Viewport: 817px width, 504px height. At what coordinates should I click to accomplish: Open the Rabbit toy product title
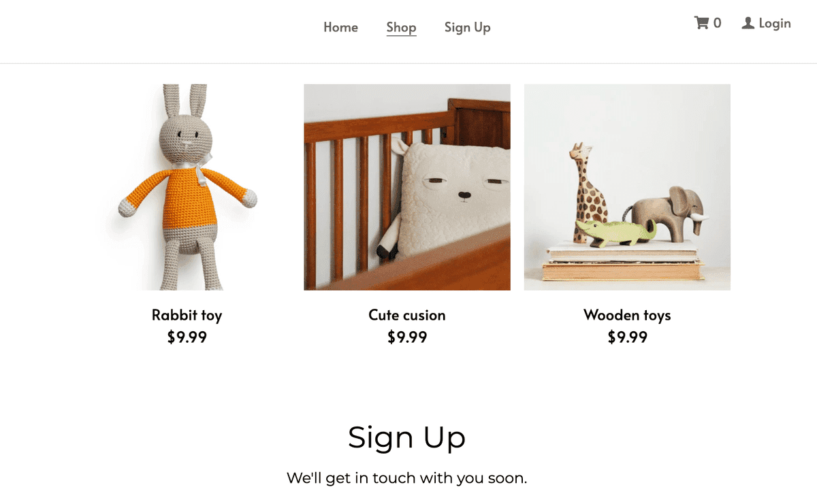[187, 316]
